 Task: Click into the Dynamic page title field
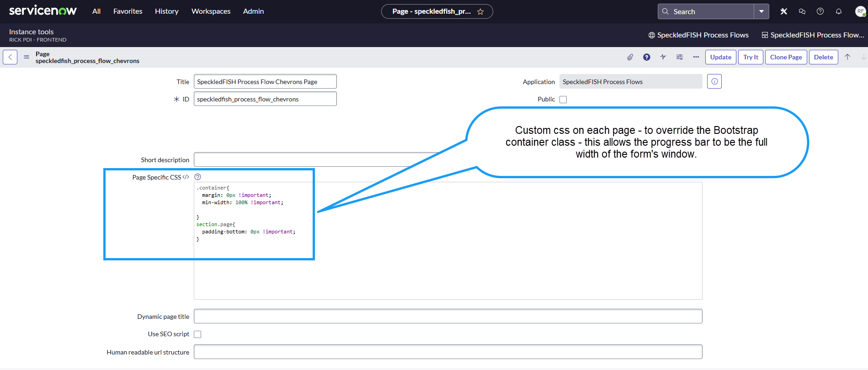(x=448, y=316)
